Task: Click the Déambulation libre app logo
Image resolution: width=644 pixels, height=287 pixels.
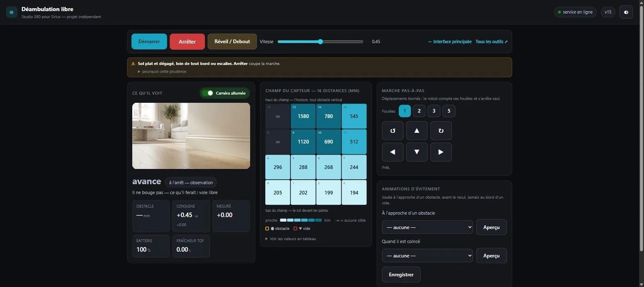Action: point(11,12)
